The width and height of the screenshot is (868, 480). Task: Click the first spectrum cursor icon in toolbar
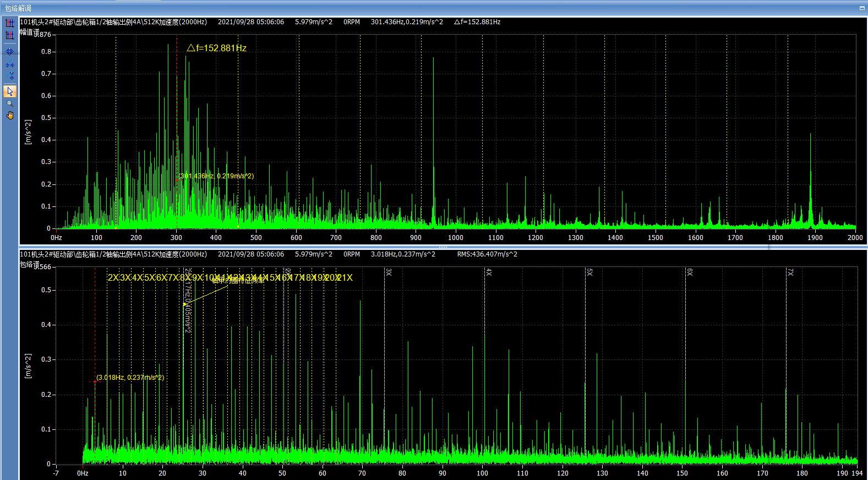tap(10, 23)
